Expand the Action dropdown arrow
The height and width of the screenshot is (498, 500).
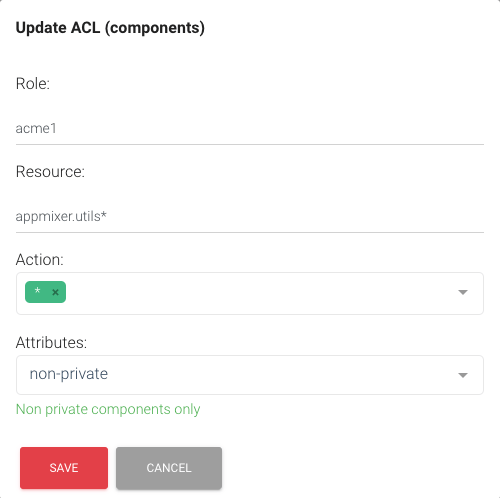coord(463,292)
